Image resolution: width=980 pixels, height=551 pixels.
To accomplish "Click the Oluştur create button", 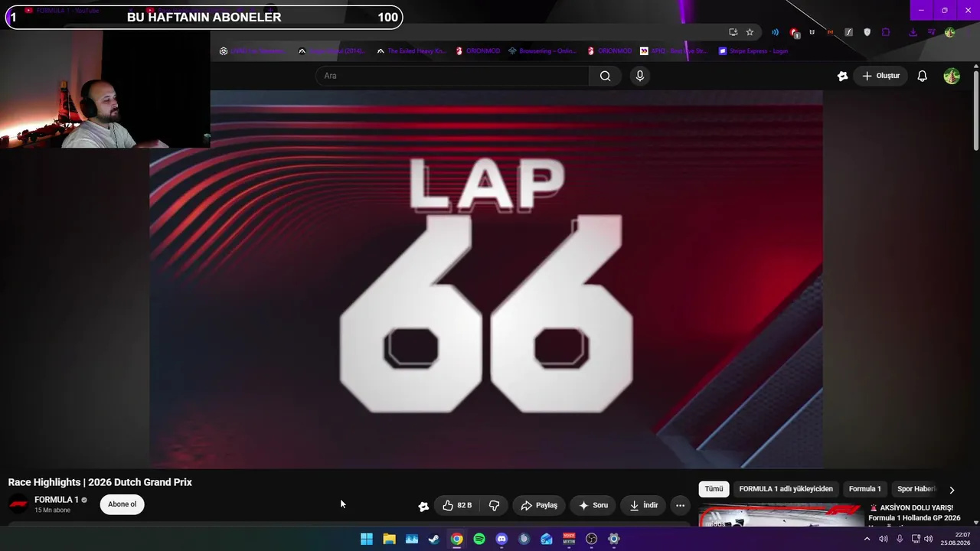I will click(881, 76).
